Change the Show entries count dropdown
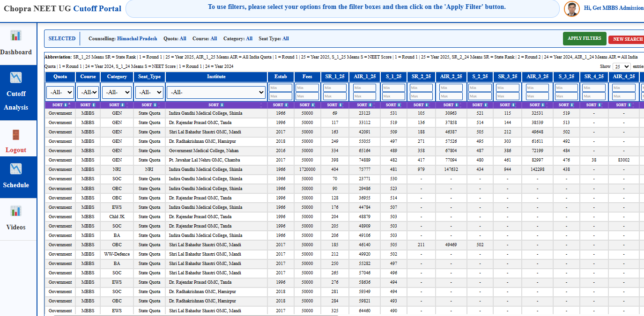Image resolution: width=644 pixels, height=316 pixels. pyautogui.click(x=622, y=67)
